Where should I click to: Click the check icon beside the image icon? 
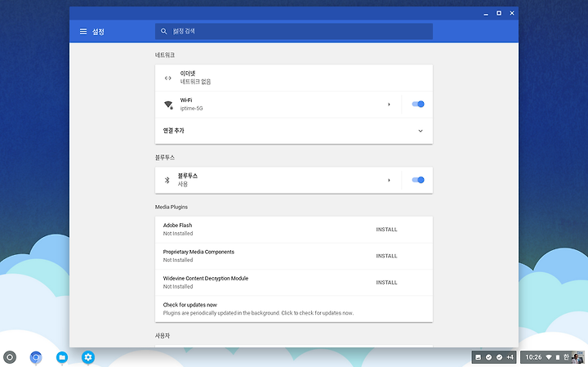point(488,357)
